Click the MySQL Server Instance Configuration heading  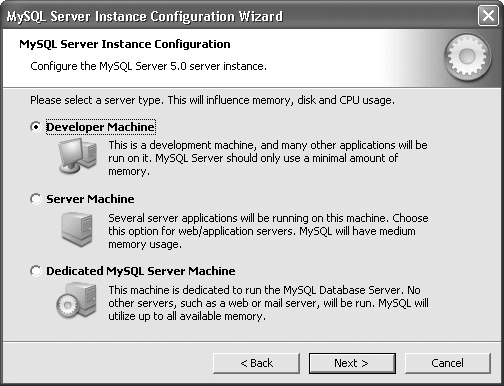(x=125, y=44)
